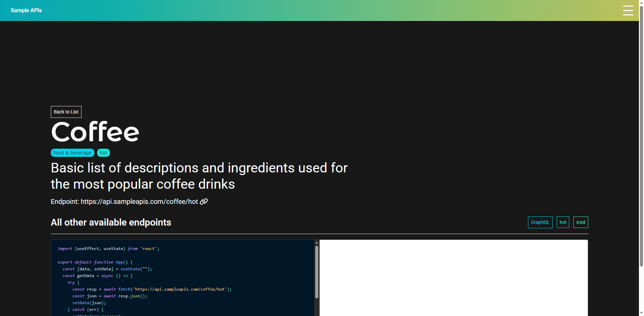Click the list tag under the Coffee title
This screenshot has width=644, height=316.
103,153
